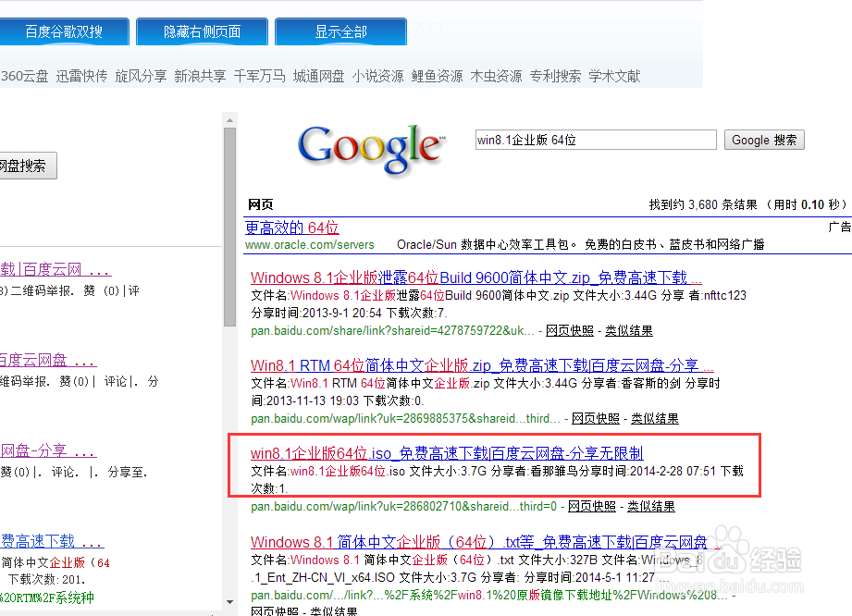
Task: Click 类似结果 under Win8.1 RTM result
Action: point(655,418)
